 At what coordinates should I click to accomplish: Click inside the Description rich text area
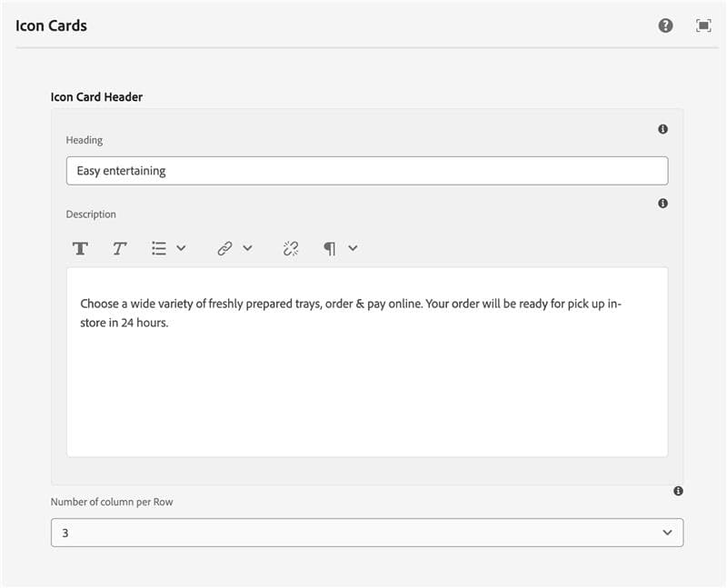coord(366,382)
